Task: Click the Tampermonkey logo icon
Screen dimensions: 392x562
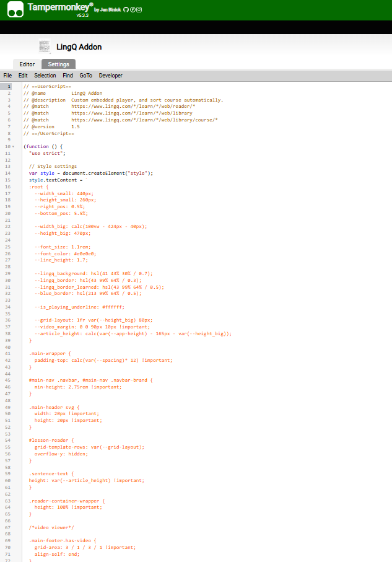Action: point(15,9)
